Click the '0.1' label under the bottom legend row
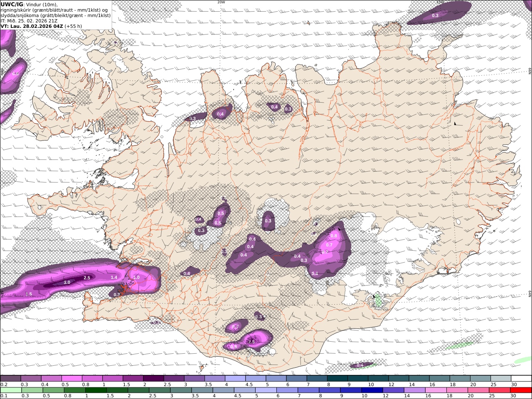This screenshot has height=399, width=532. point(3,396)
